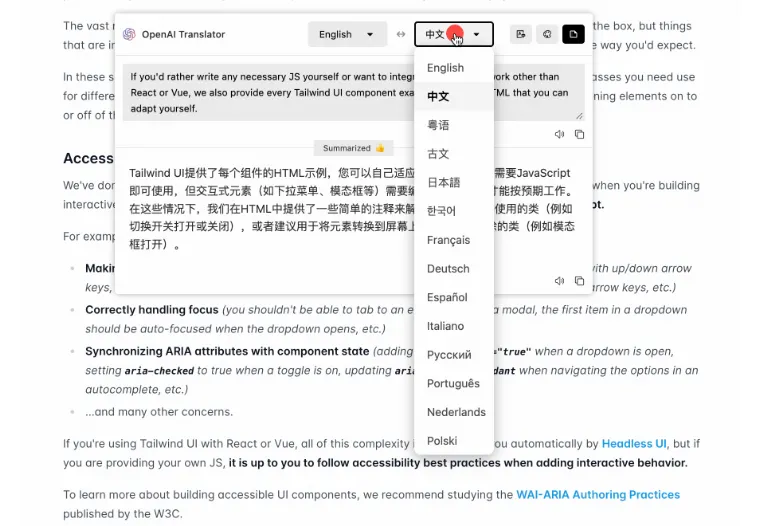Collapse the 中文 target language dropdown
Image resolution: width=767 pixels, height=526 pixels.
pos(453,34)
